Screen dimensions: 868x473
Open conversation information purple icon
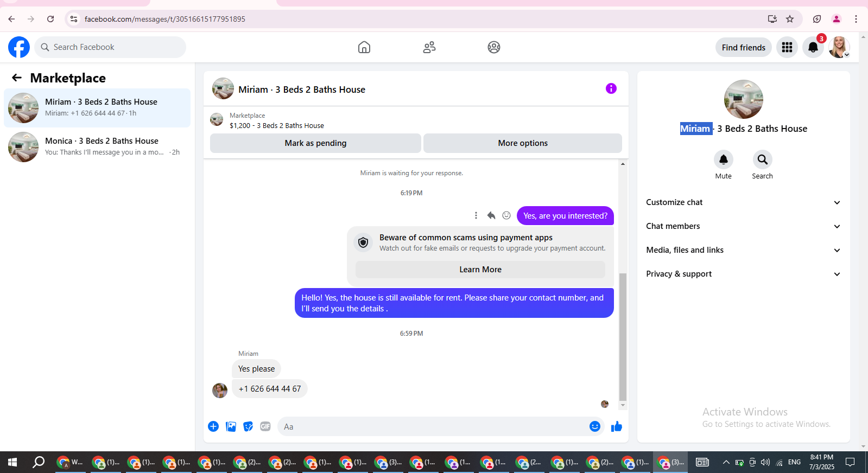coord(611,88)
